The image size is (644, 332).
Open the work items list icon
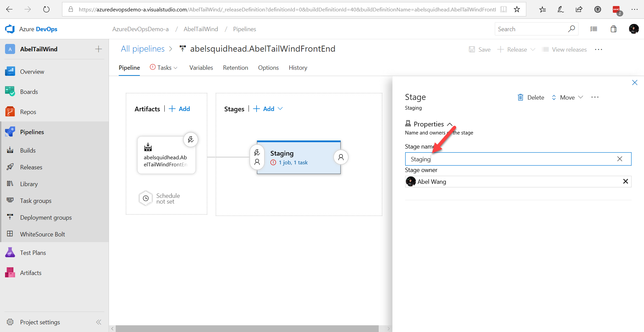click(x=594, y=29)
